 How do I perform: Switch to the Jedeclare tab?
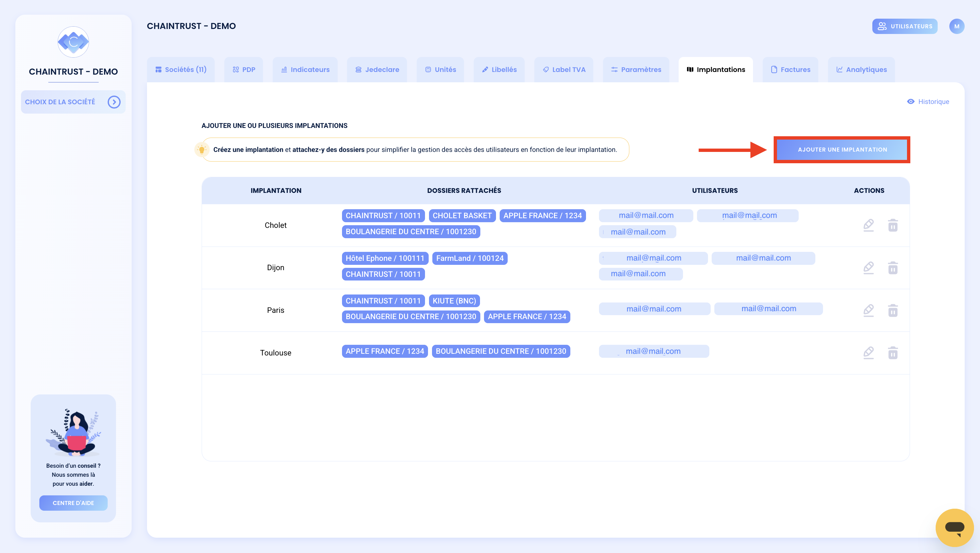point(377,70)
